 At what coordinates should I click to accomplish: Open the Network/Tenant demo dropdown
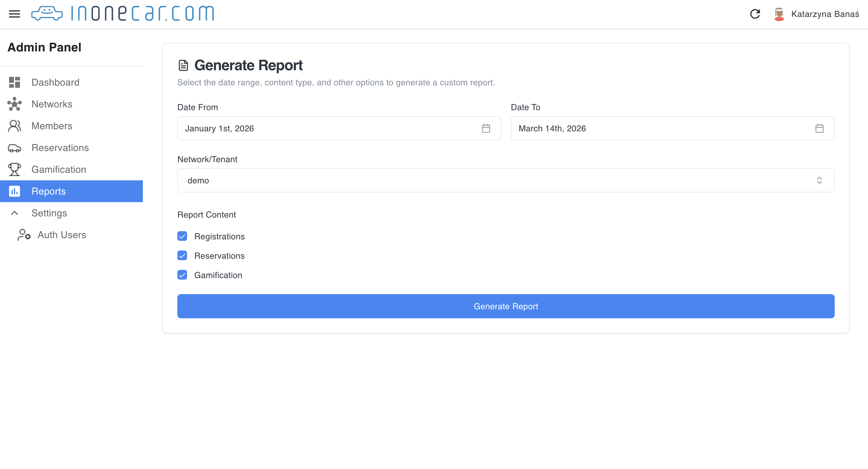tap(505, 181)
